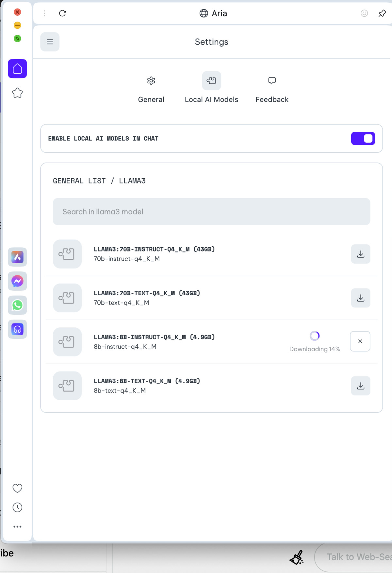Pin the Aria sidebar panel
The image size is (392, 573).
click(382, 13)
